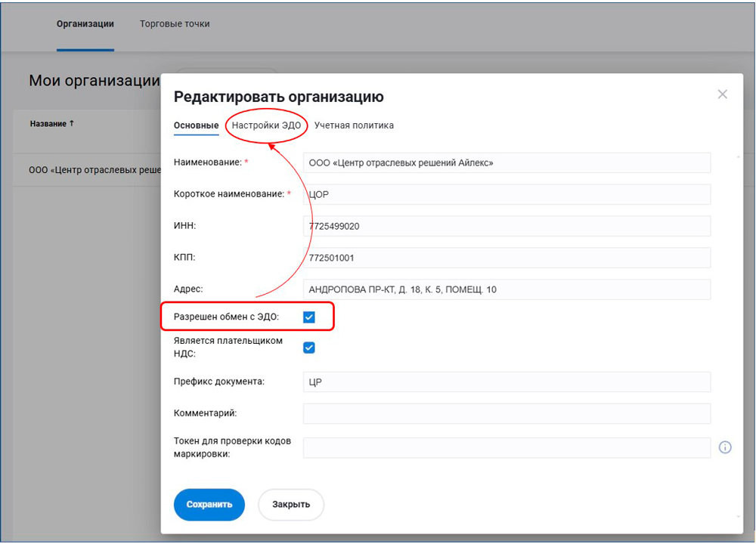Select the Основные tab
Screen dimensions: 756x544
point(196,125)
